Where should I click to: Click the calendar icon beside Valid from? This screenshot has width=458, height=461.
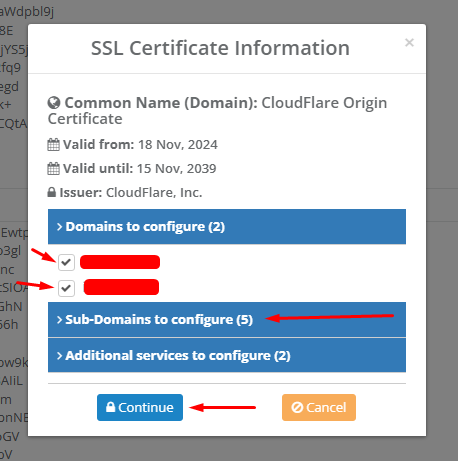(53, 145)
